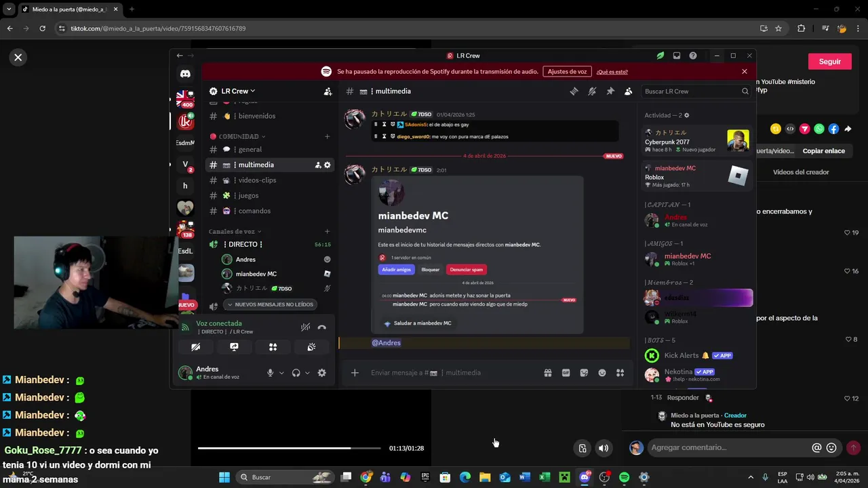The image size is (868, 488).
Task: Open Spotify from Windows taskbar
Action: pos(624,477)
